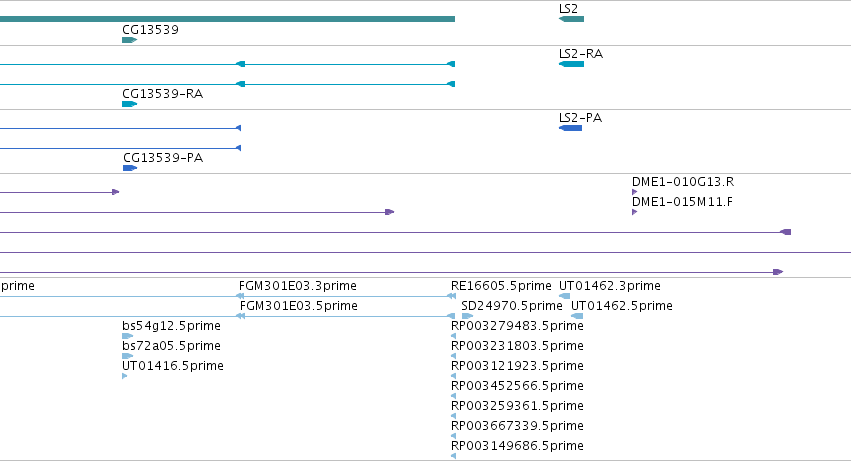Click the DME1-015M11.F marker arrow
851x461 pixels.
[x=634, y=212]
